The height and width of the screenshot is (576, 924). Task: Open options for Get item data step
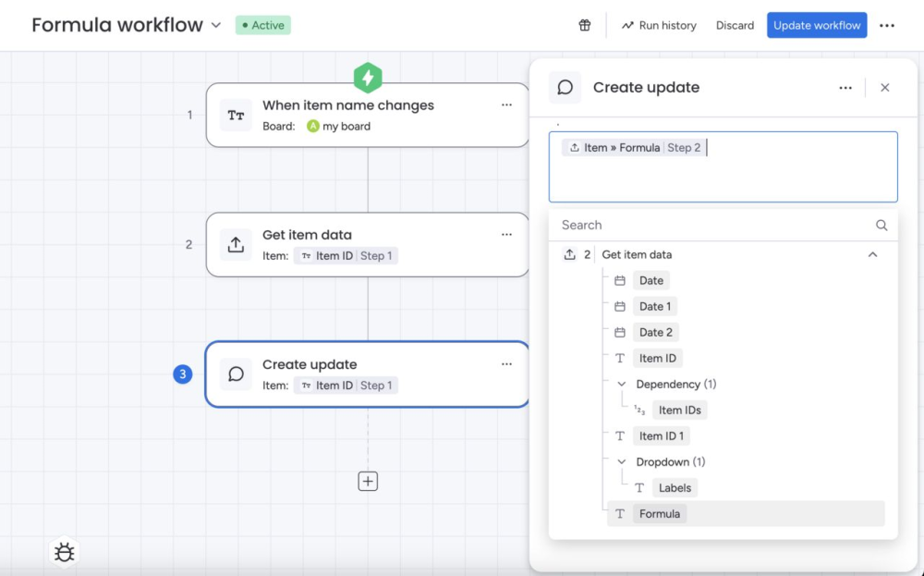click(506, 235)
